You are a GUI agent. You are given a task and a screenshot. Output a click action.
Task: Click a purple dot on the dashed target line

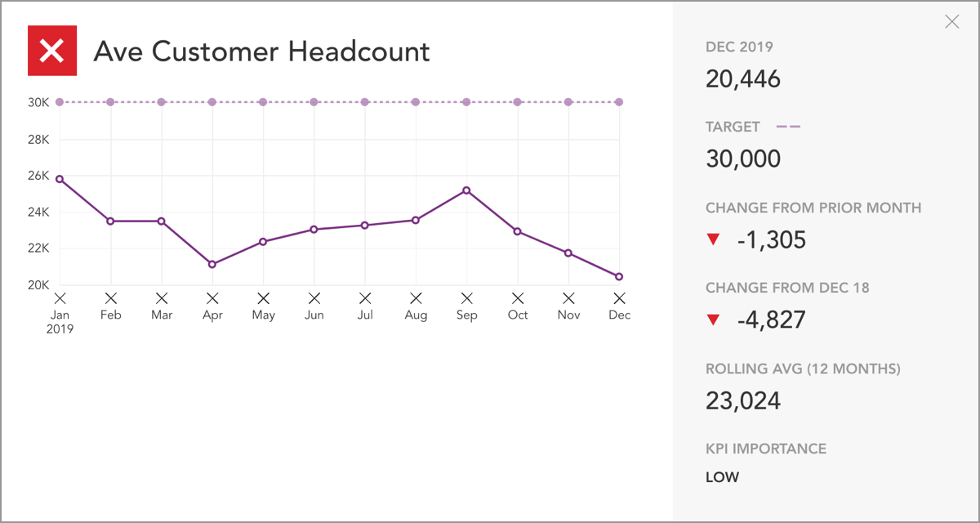(x=314, y=101)
